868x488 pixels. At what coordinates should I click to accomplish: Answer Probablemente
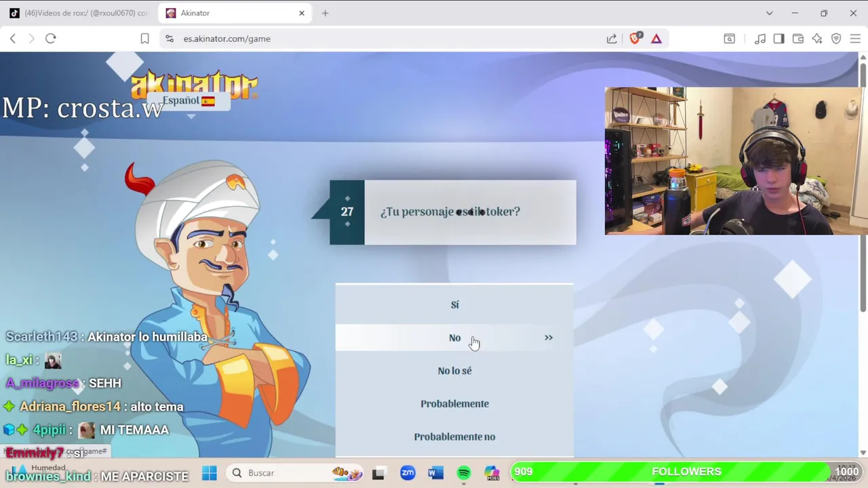point(454,404)
